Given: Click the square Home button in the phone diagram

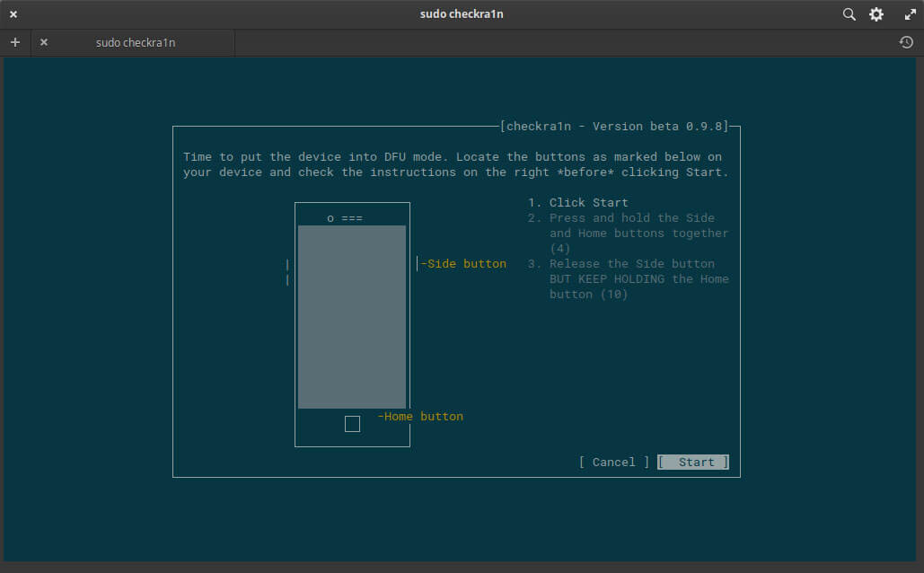Looking at the screenshot, I should 352,424.
